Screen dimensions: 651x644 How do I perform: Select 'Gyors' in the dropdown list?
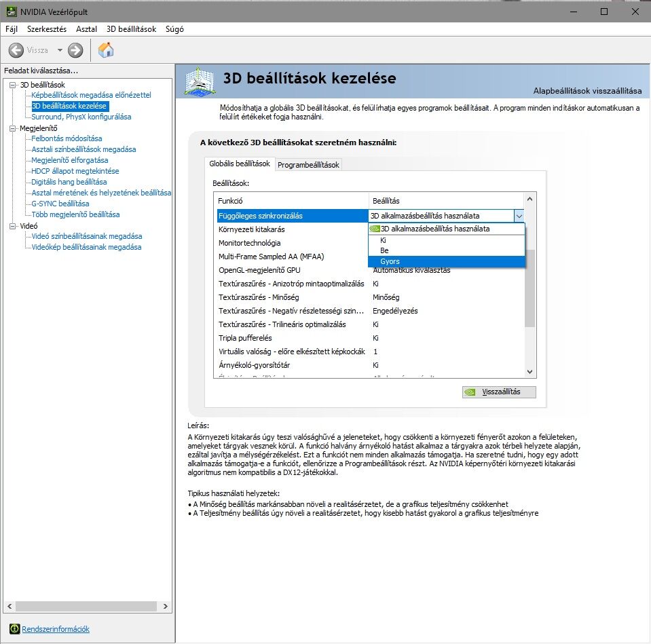447,261
